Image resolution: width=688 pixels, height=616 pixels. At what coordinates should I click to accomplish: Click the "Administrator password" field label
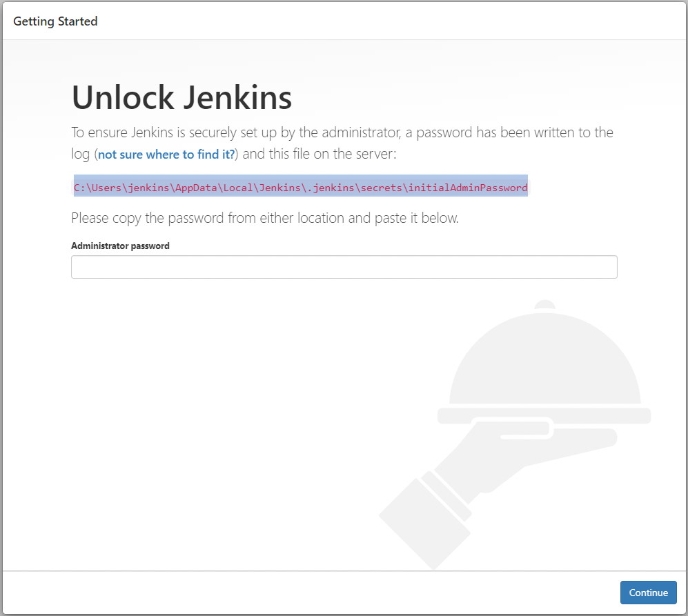pos(120,246)
